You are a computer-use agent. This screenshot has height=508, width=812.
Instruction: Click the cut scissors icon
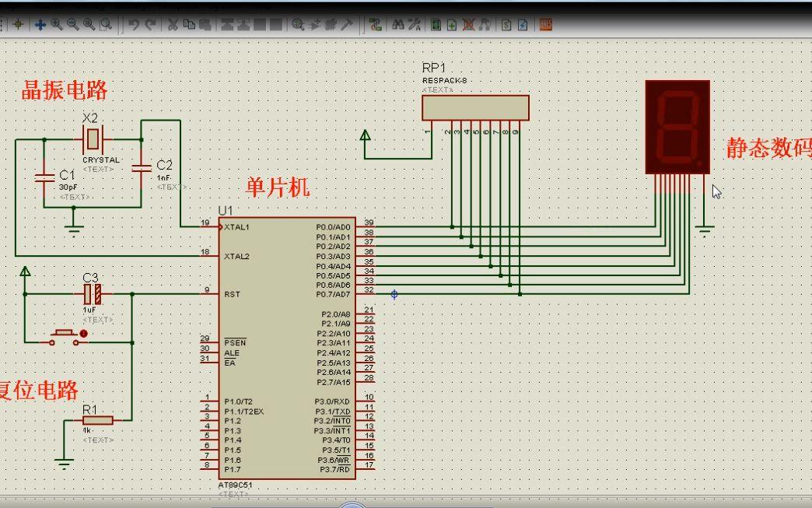(173, 24)
